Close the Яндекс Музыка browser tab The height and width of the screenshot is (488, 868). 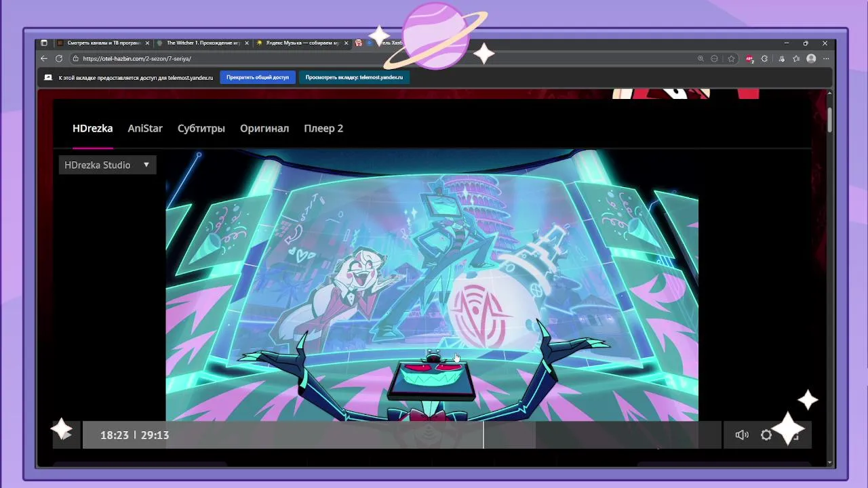[347, 43]
